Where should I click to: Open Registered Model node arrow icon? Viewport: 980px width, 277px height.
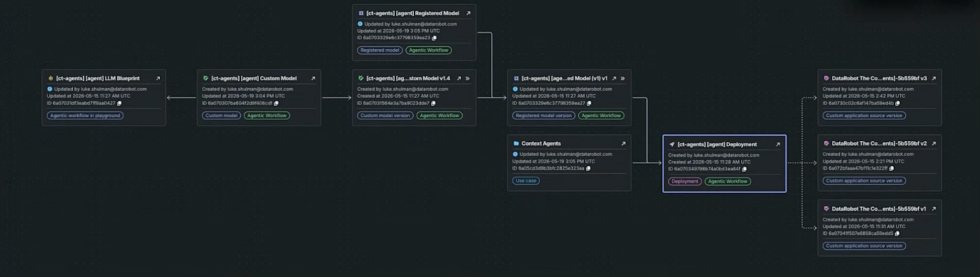[x=468, y=13]
